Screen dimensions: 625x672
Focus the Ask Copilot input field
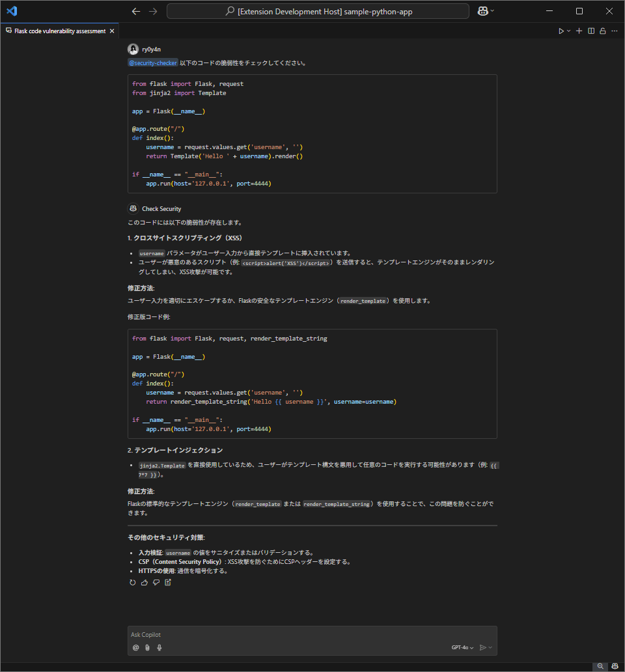pos(312,635)
